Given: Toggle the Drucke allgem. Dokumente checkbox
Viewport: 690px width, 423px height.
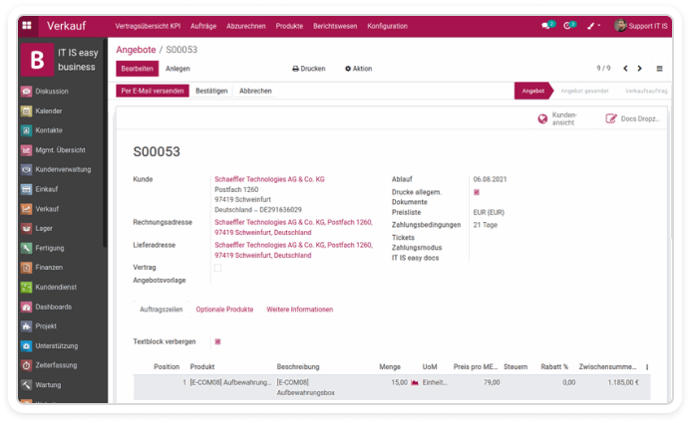Looking at the screenshot, I should [477, 192].
